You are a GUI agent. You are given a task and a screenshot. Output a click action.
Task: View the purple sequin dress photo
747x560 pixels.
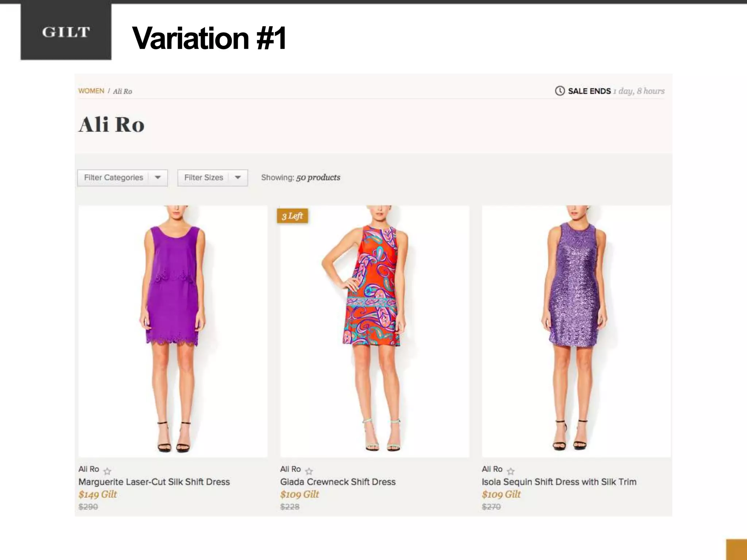pyautogui.click(x=576, y=331)
